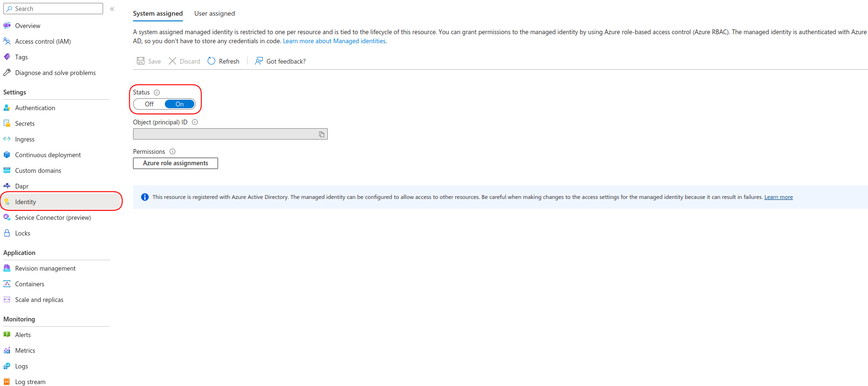868x386 pixels.
Task: Click the Continuous deployment label
Action: [x=48, y=155]
